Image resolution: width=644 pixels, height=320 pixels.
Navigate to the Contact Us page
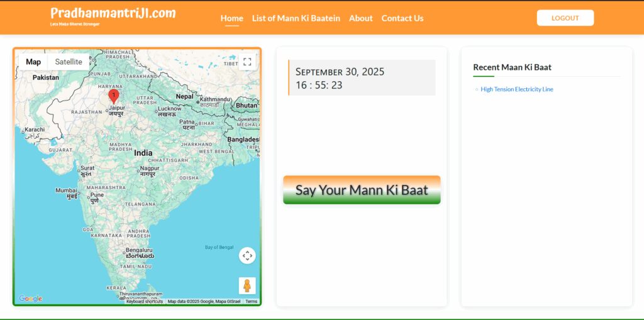pos(402,18)
